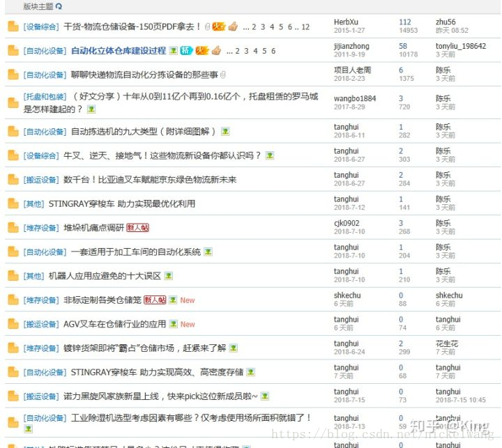Open thread 诺力黑旋风家族新星上线

(x=160, y=396)
